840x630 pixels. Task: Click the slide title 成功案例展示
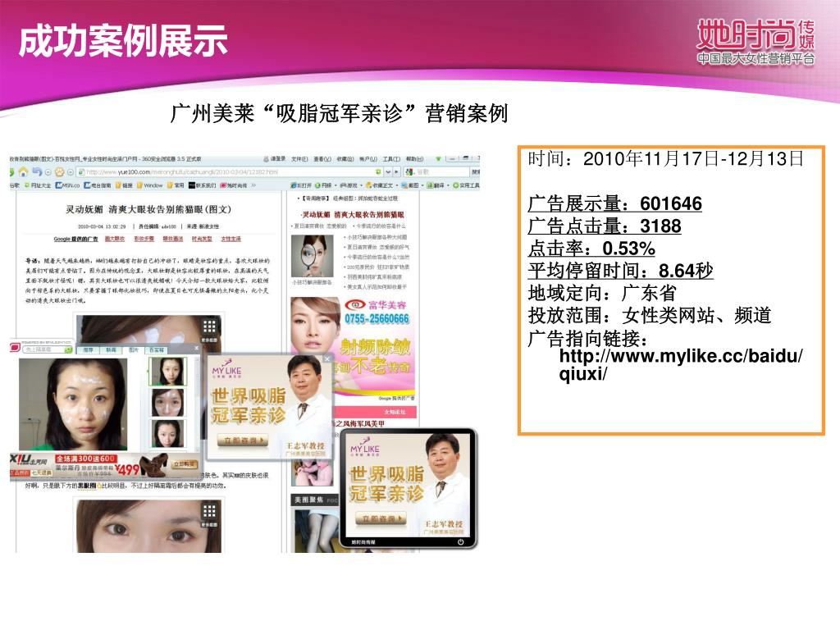pos(123,41)
